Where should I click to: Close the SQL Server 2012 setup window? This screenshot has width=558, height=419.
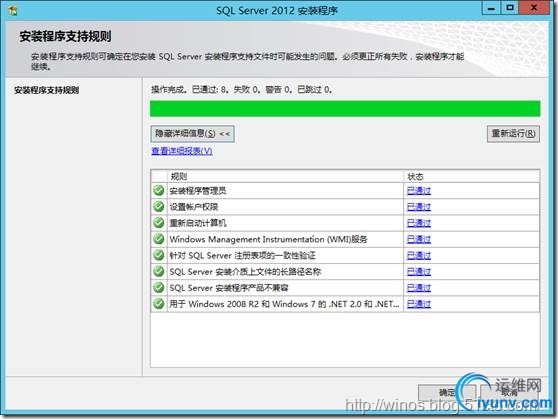click(x=534, y=8)
